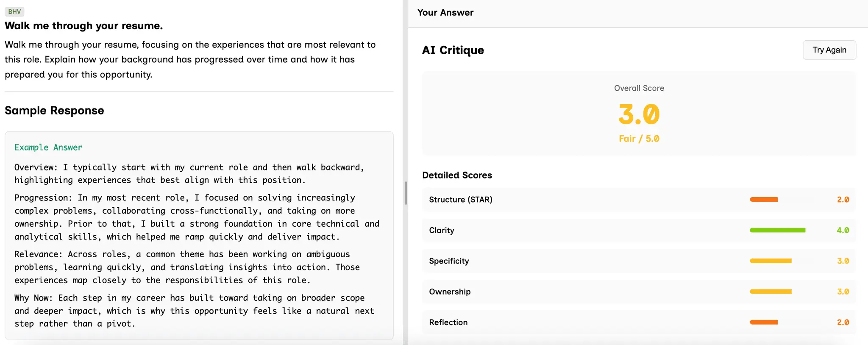Click the Clarity green score bar
Screen dimensions: 868x345
[777, 230]
